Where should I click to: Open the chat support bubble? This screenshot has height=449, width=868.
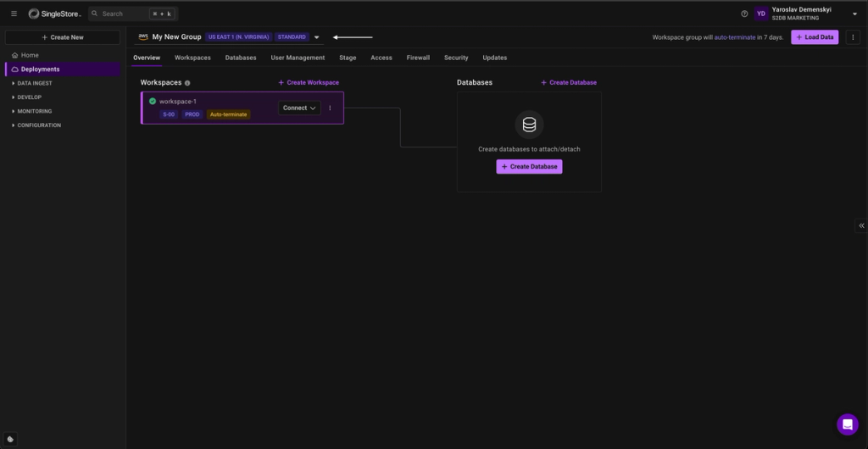click(x=847, y=424)
